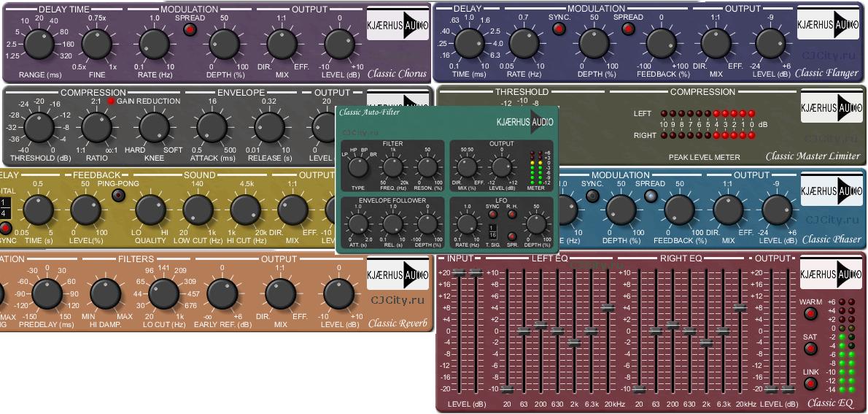This screenshot has height=414, width=868.
Task: Click the delay TIME (s) knob
Action: click(x=38, y=210)
